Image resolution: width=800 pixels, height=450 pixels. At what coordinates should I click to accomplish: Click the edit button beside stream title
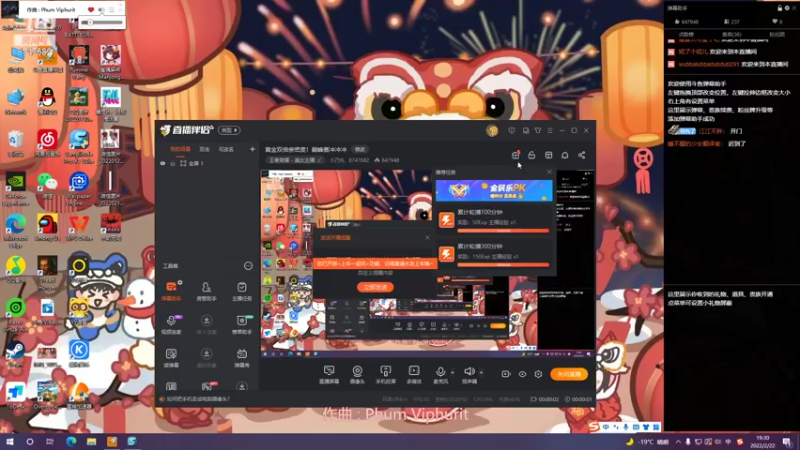360,149
